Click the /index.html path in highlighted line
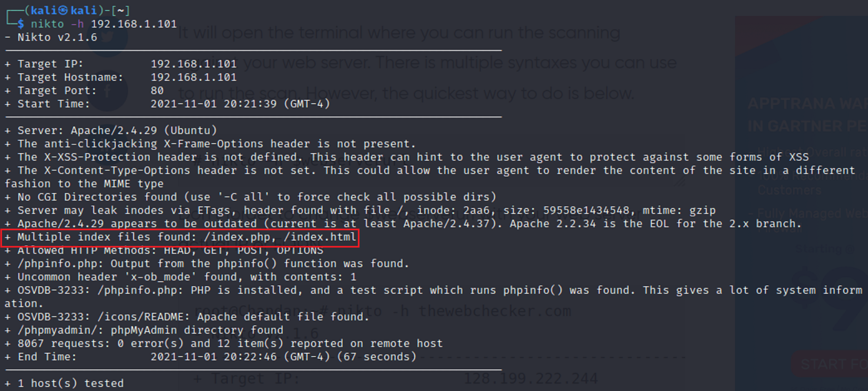 (320, 237)
